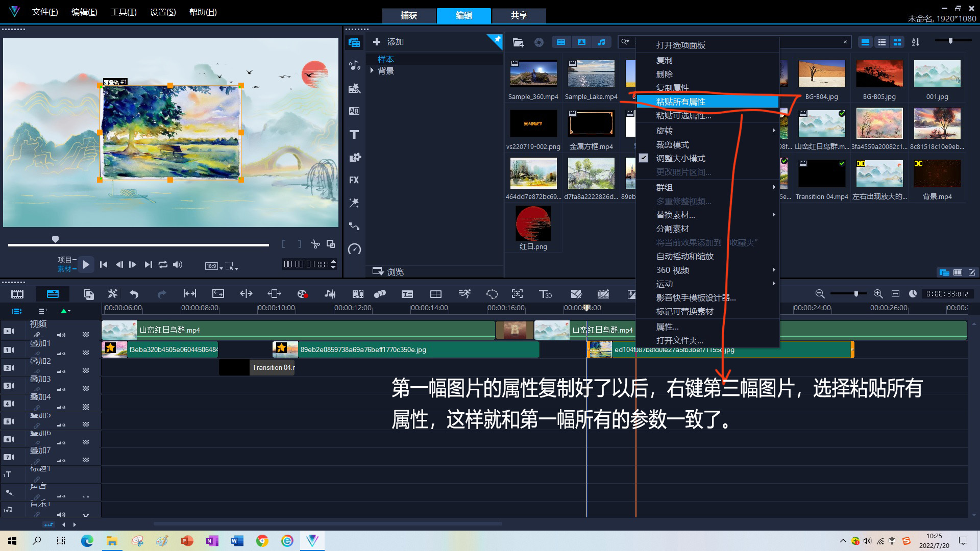The image size is (980, 551).
Task: Click the sort media A-Z icon
Action: (916, 42)
